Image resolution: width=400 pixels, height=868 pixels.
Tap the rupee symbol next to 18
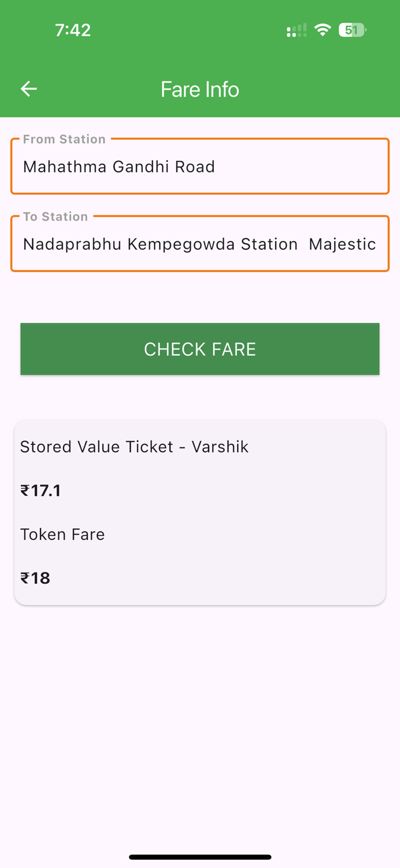pos(24,578)
